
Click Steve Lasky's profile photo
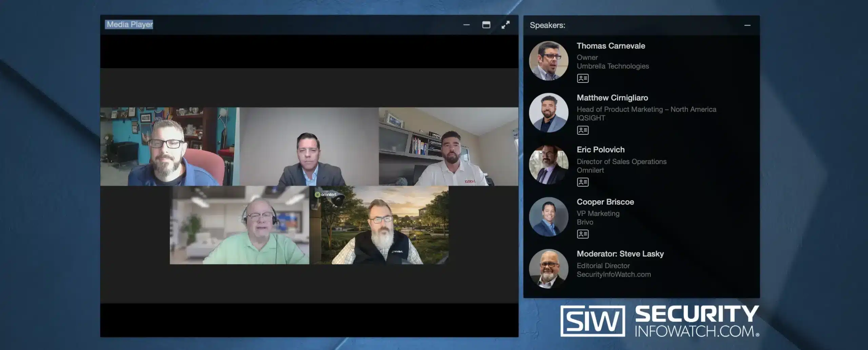(x=548, y=269)
